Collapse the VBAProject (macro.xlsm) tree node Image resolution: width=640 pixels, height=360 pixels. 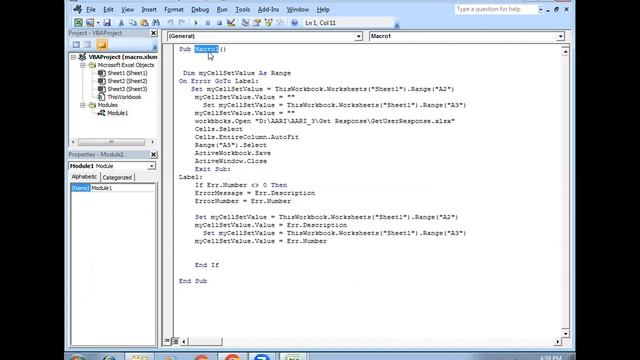point(73,57)
